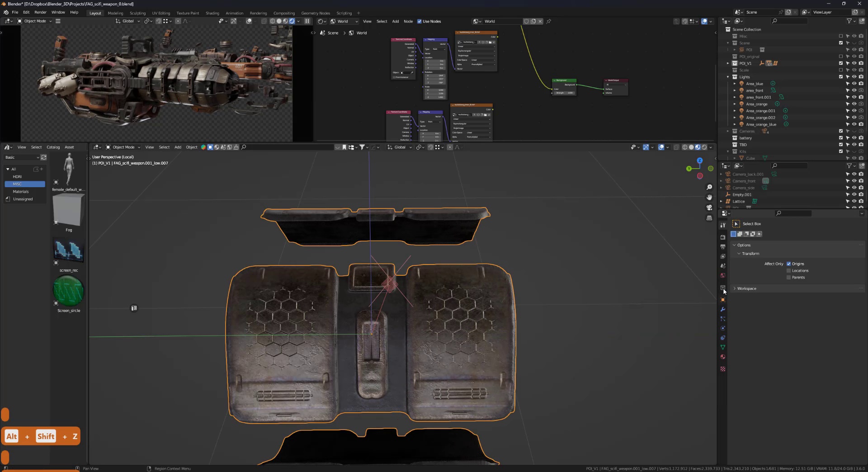Switch perspective/orthographic grid gizmo
Viewport: 868px width, 472px height.
709,218
